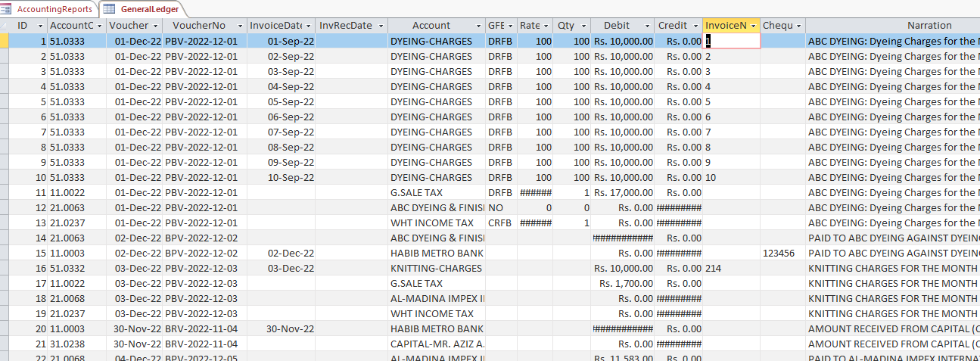Screen dimensions: 980x361
Task: Click the debit cell 'Rs. 11,583.00'
Action: tap(623, 356)
